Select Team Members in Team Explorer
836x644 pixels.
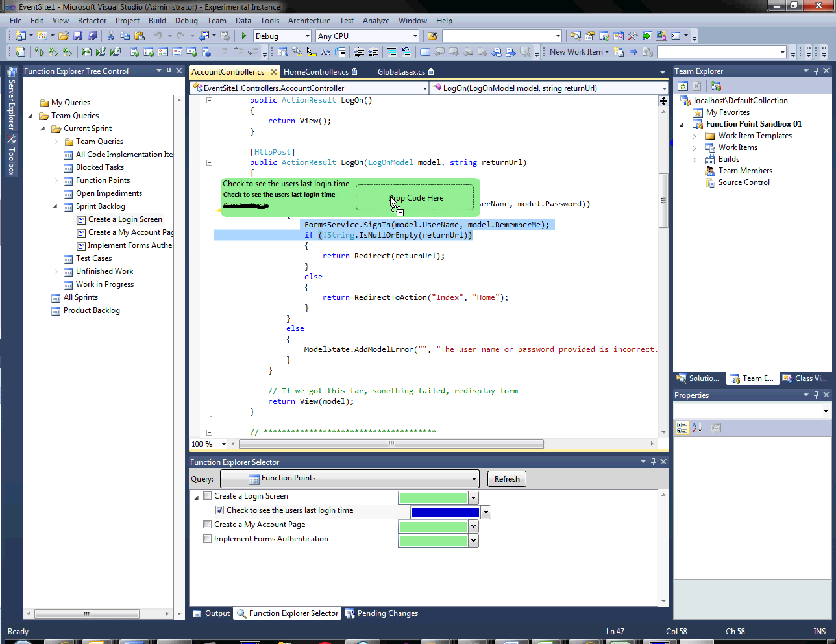(x=745, y=171)
